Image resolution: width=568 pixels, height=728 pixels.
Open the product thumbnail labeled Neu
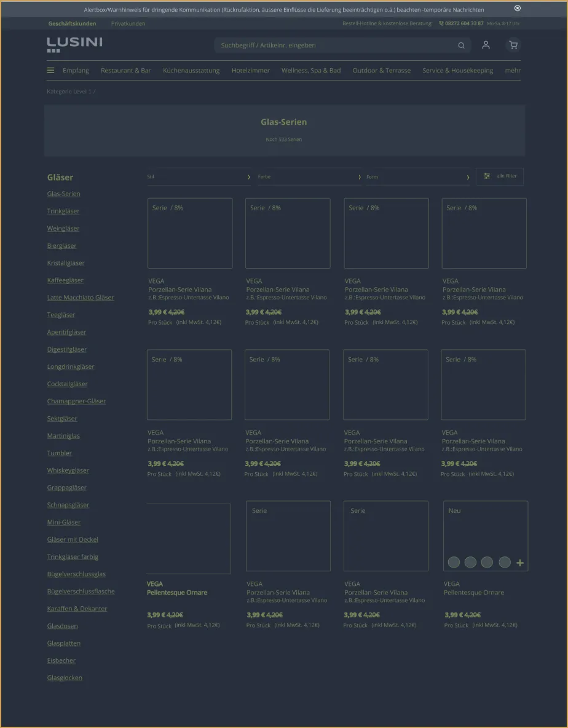pos(486,536)
